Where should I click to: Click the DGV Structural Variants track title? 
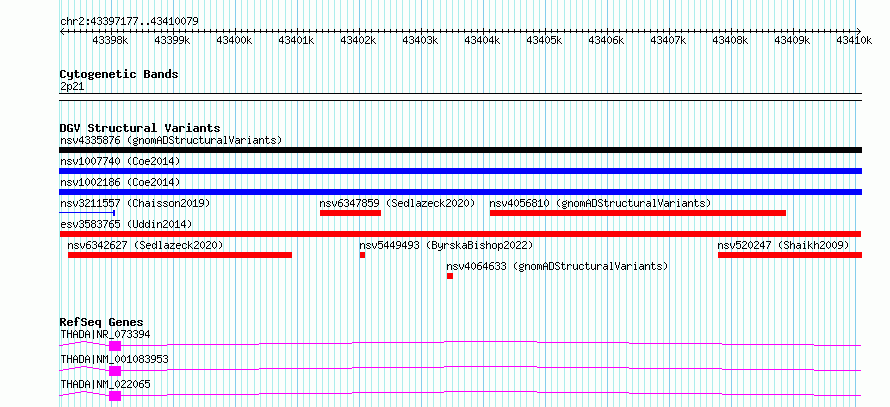click(140, 128)
